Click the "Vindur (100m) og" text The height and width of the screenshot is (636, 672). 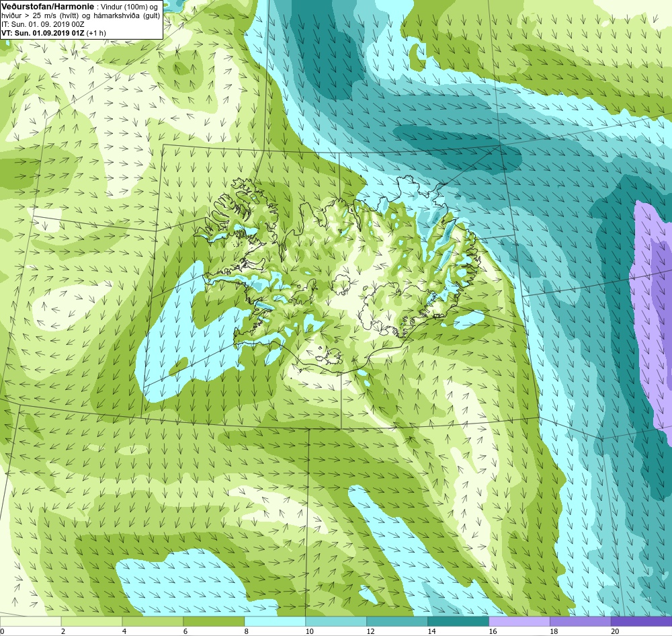(128, 7)
